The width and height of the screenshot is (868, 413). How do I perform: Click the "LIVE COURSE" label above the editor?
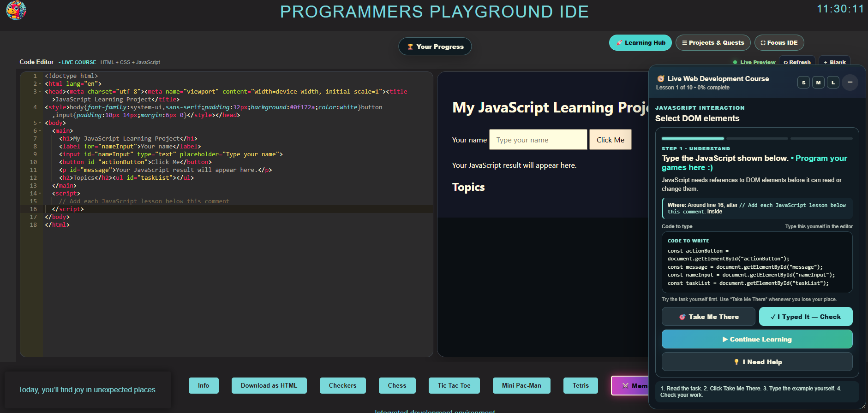(x=78, y=62)
